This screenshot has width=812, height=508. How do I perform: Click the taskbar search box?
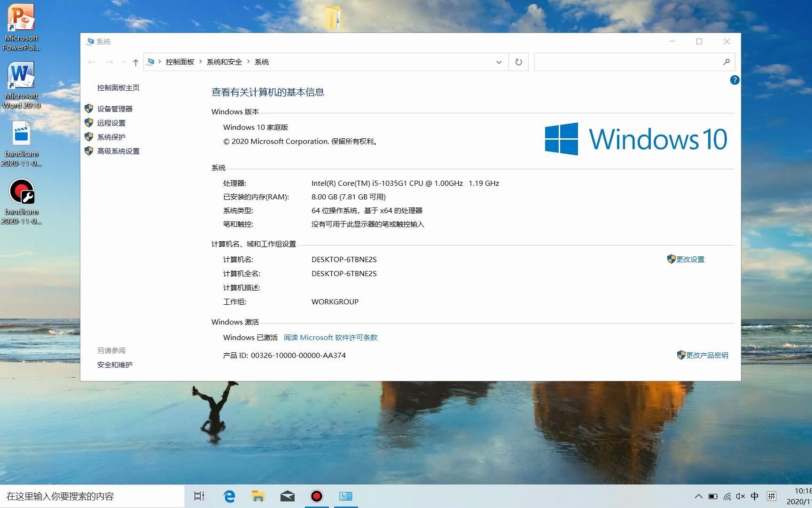pos(92,496)
